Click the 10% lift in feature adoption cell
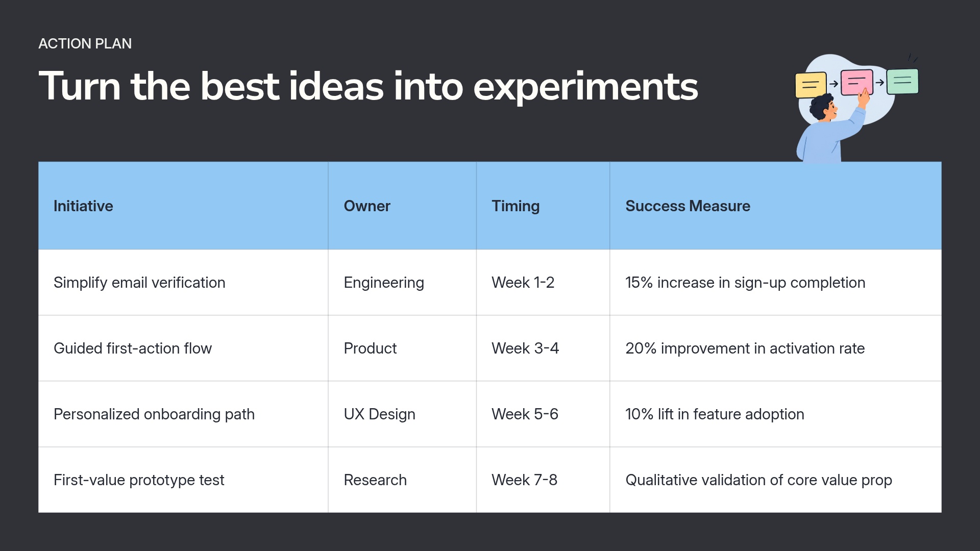980x551 pixels. (x=775, y=414)
